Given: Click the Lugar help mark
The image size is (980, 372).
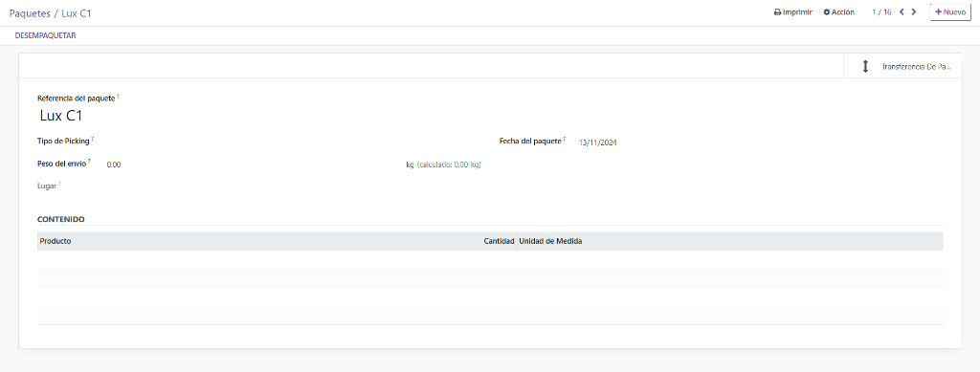Looking at the screenshot, I should click(x=60, y=184).
